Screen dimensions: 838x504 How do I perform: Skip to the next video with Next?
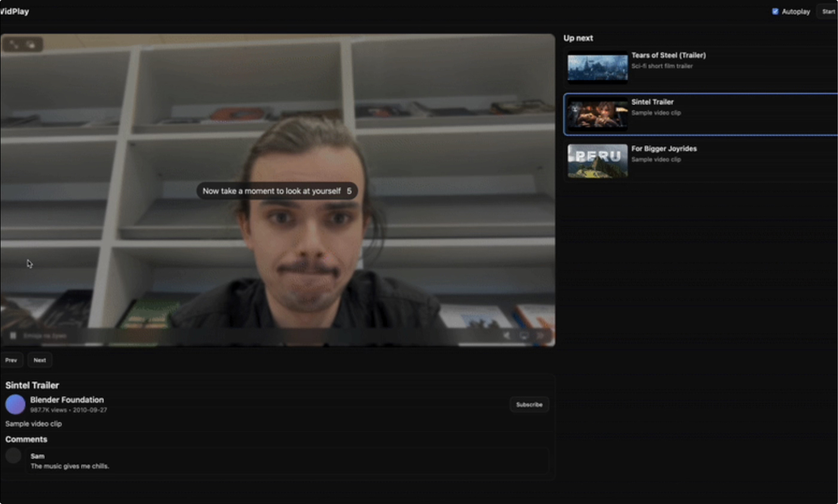(40, 360)
